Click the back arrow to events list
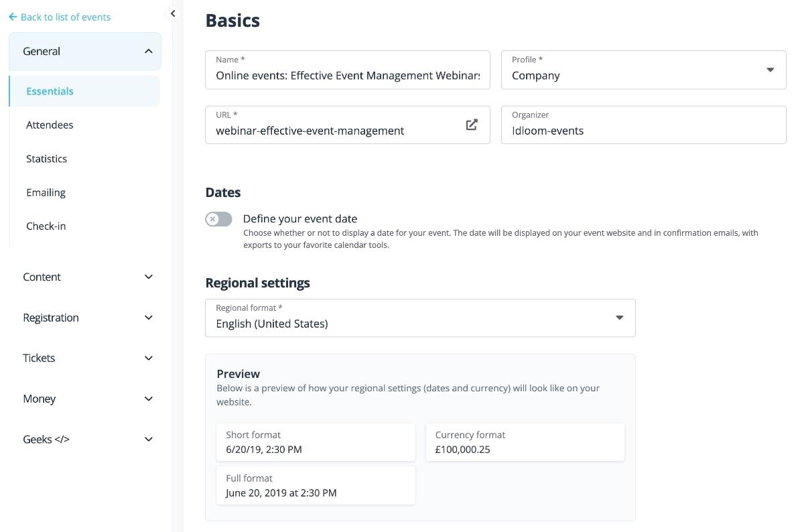Screen dimensions: 804x532 click(13, 17)
